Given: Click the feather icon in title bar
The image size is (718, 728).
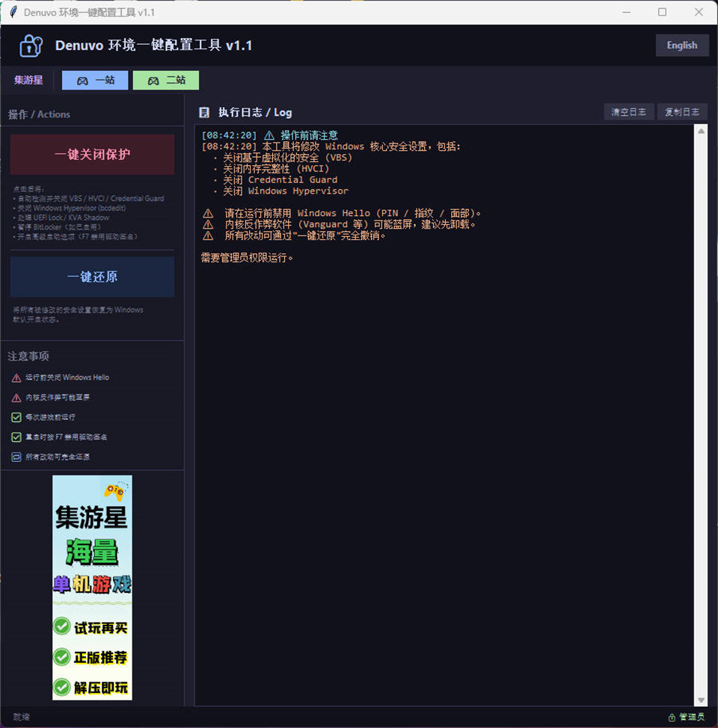Looking at the screenshot, I should pyautogui.click(x=13, y=12).
